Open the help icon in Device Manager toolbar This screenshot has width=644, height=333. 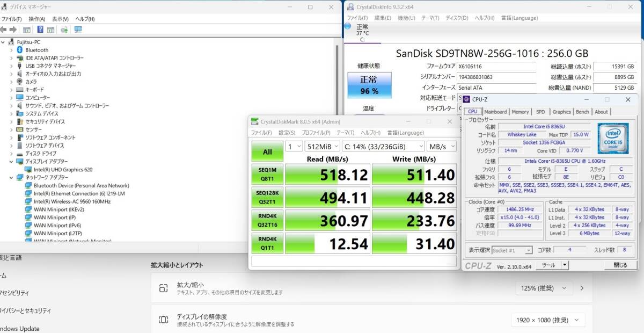(40, 30)
